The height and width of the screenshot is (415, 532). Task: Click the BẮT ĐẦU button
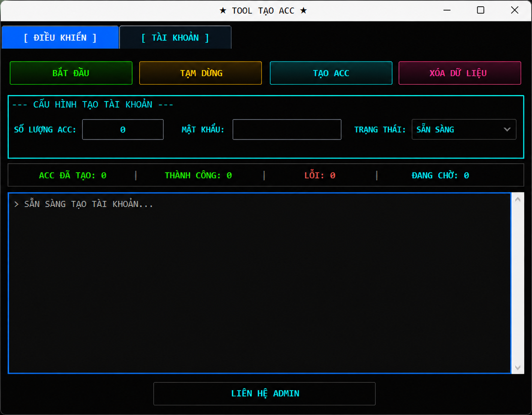(71, 73)
